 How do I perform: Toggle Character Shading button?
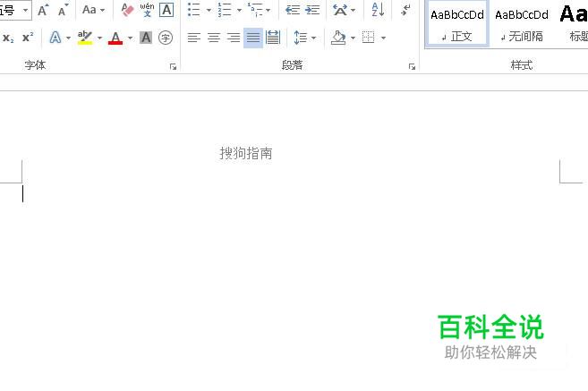[x=146, y=38]
